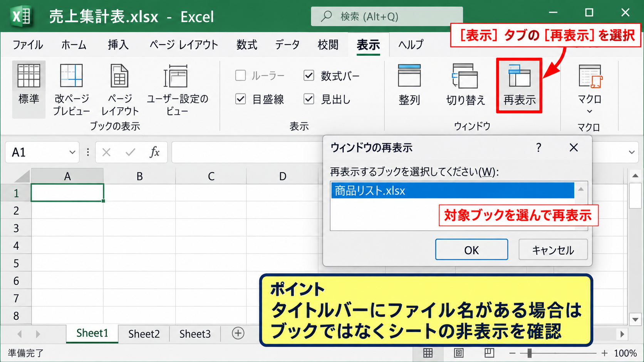Click the Unhide (再表示) window icon

[519, 76]
